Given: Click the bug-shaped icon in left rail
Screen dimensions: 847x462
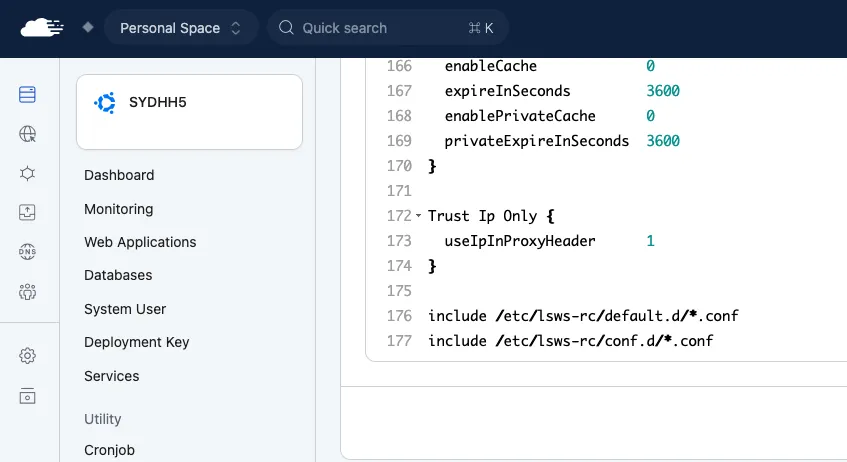Looking at the screenshot, I should 28,173.
